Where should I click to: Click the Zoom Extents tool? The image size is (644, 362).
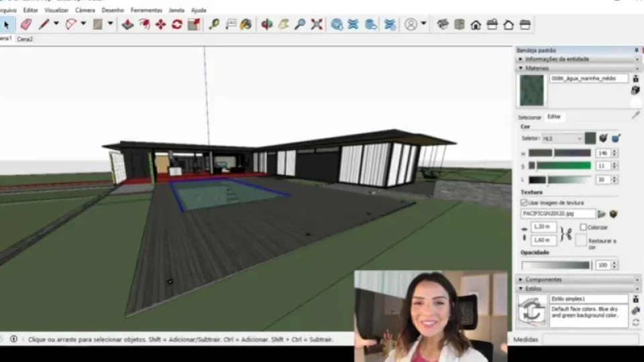pos(317,25)
